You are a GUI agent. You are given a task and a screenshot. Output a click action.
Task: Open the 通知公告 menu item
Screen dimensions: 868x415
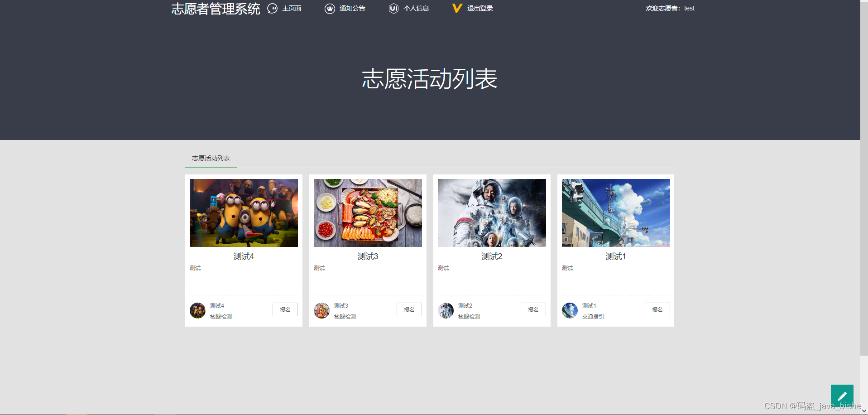pos(352,9)
